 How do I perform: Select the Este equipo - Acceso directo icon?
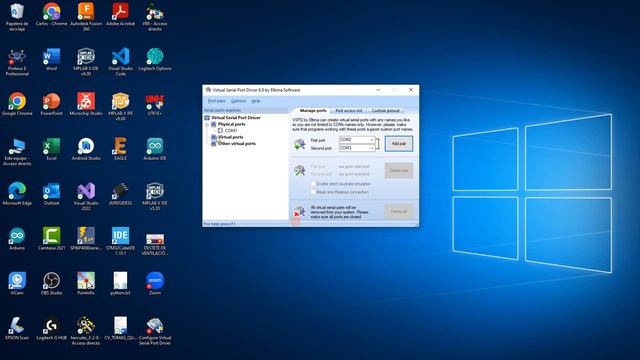tap(17, 152)
